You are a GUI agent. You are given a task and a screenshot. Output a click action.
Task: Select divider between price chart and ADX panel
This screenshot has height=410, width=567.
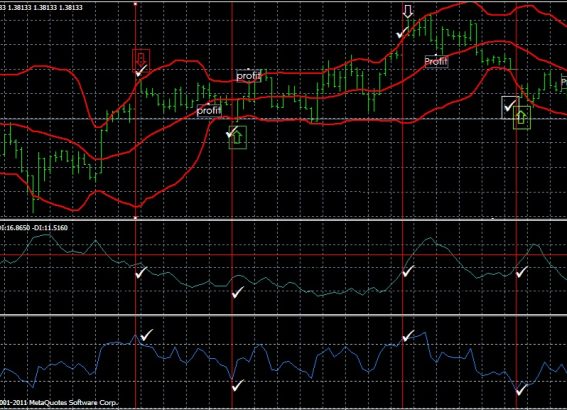pos(284,219)
